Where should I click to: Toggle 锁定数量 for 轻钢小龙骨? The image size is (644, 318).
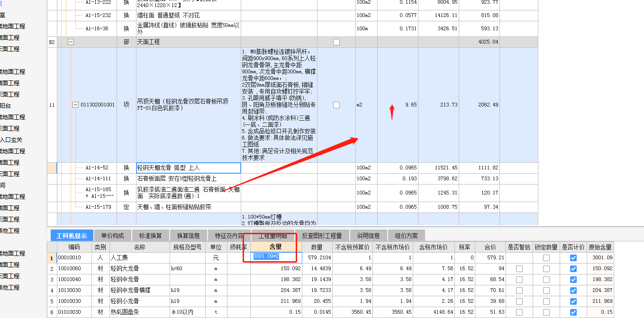[546, 301]
